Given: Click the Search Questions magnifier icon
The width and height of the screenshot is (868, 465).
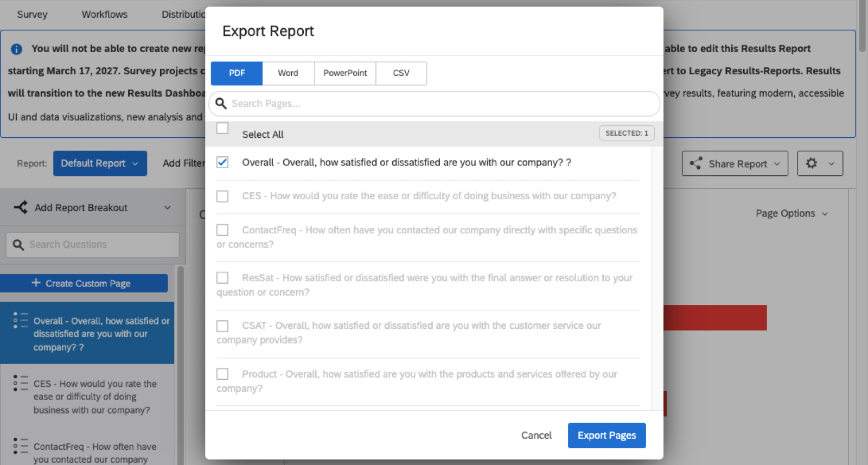Looking at the screenshot, I should (x=18, y=245).
